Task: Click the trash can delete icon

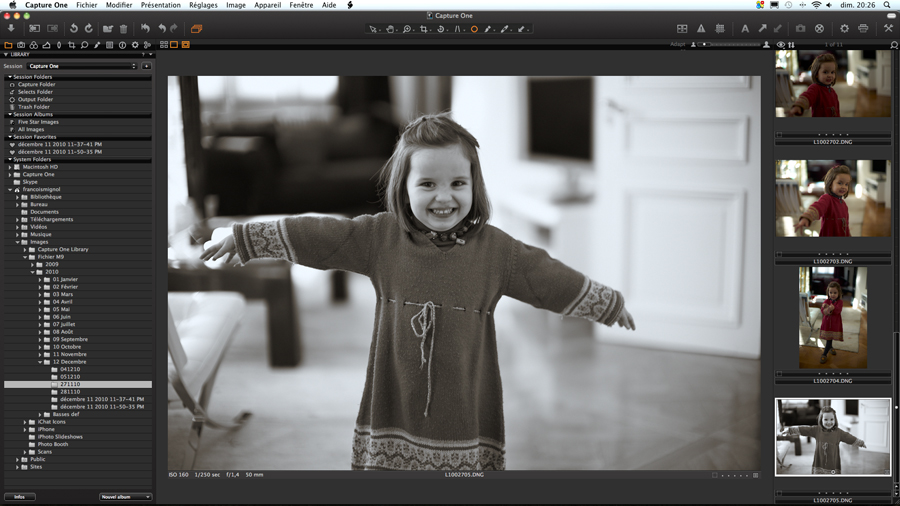Action: click(124, 29)
